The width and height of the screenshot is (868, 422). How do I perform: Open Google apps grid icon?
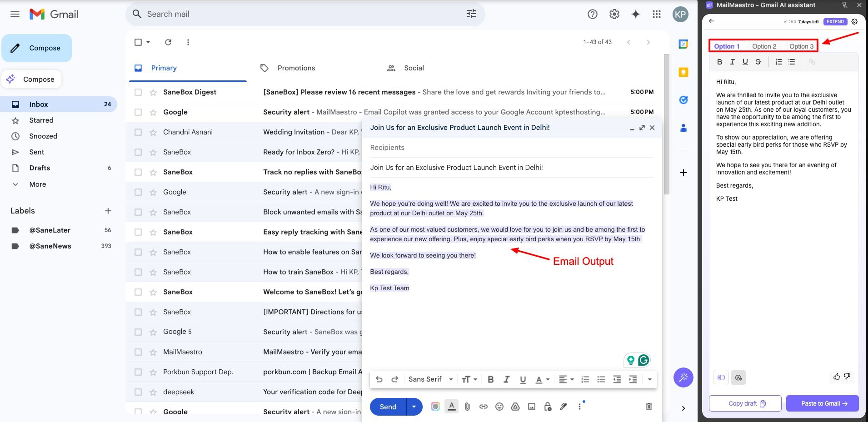tap(656, 14)
